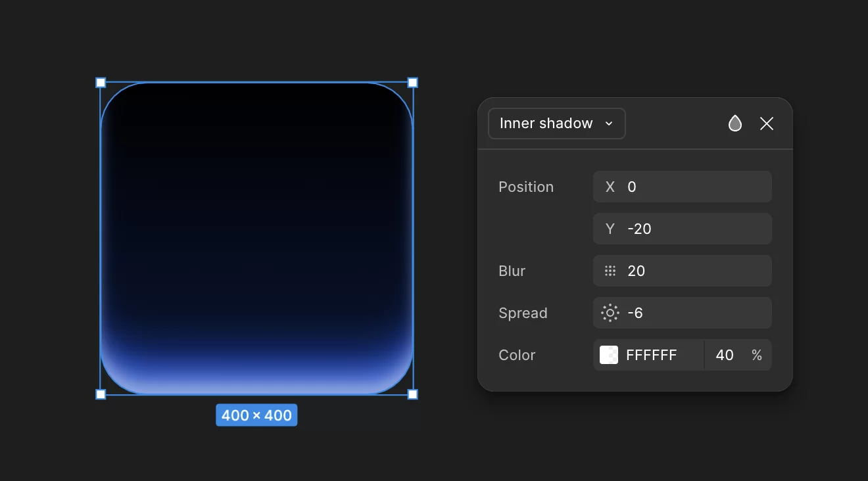
Task: Close the Inner shadow panel
Action: 767,124
